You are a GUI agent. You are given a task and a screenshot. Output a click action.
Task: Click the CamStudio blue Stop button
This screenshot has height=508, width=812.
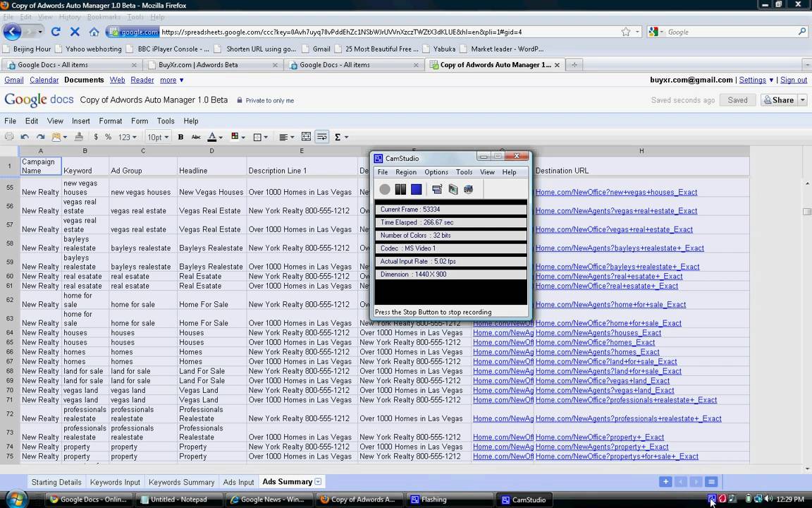click(x=417, y=189)
